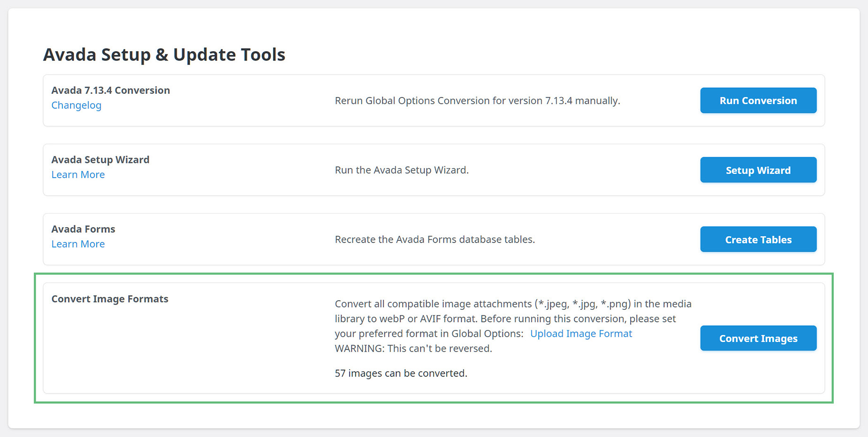Click the Run Conversion button
This screenshot has width=868, height=437.
tap(758, 100)
